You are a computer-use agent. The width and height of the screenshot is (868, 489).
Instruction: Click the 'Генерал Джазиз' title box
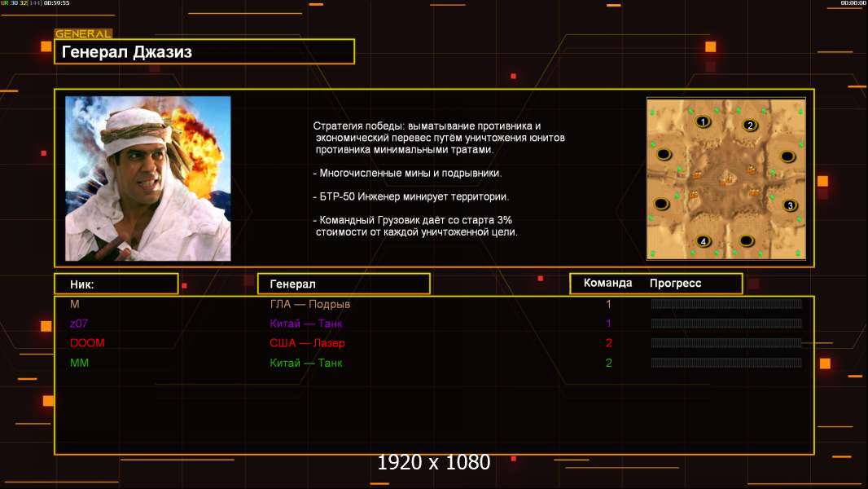click(204, 51)
